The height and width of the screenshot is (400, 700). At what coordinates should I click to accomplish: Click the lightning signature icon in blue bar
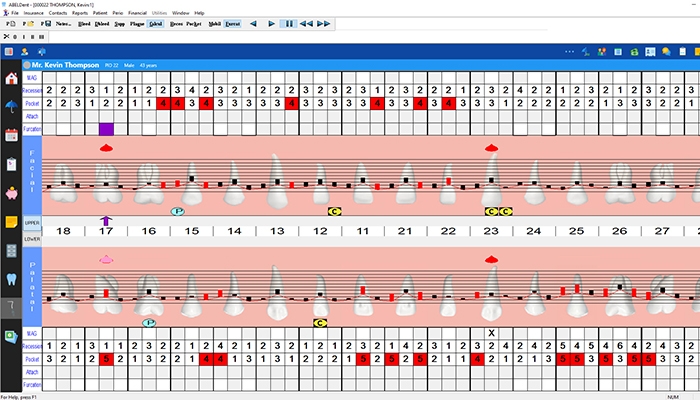[x=586, y=52]
